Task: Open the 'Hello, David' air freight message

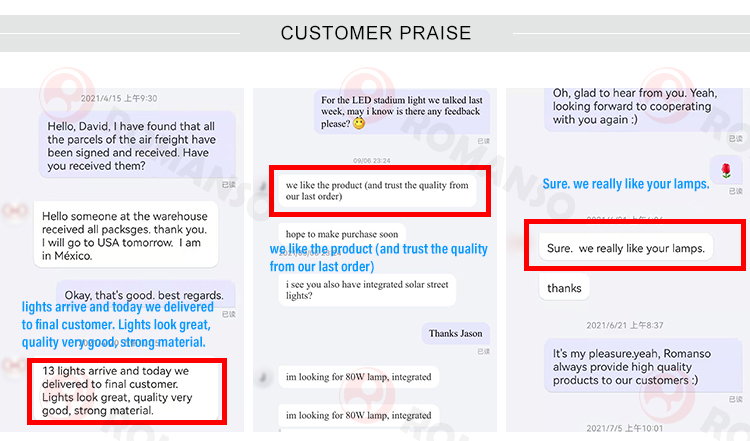Action: click(137, 145)
